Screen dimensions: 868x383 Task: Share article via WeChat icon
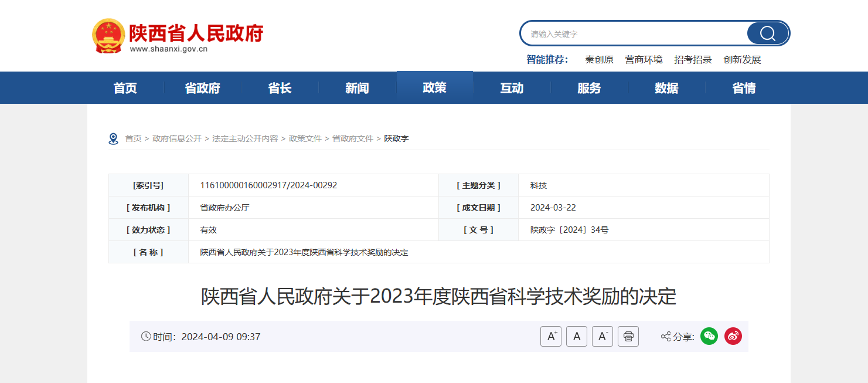tap(709, 336)
